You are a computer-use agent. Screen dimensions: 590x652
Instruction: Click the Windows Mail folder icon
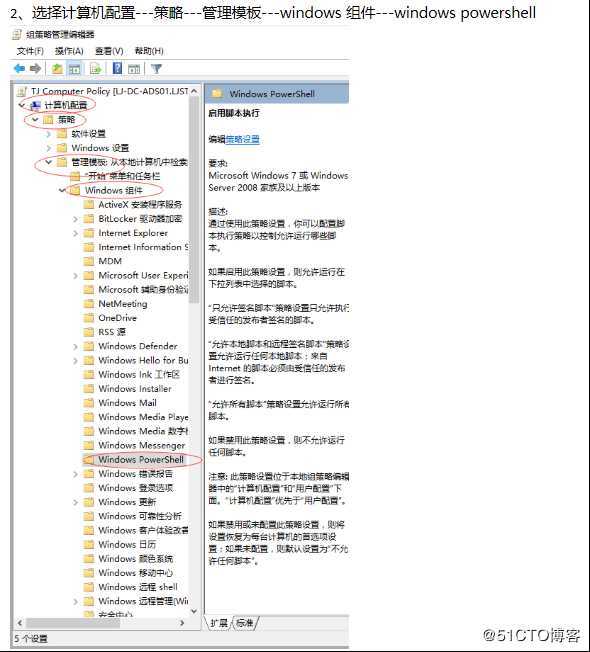click(89, 403)
